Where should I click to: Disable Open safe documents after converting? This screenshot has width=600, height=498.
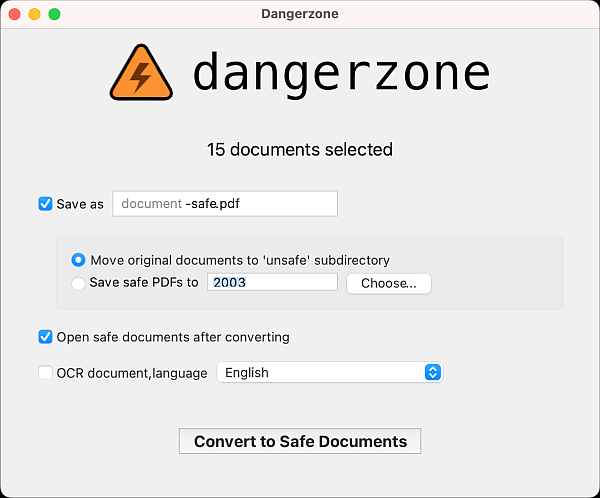coord(45,337)
